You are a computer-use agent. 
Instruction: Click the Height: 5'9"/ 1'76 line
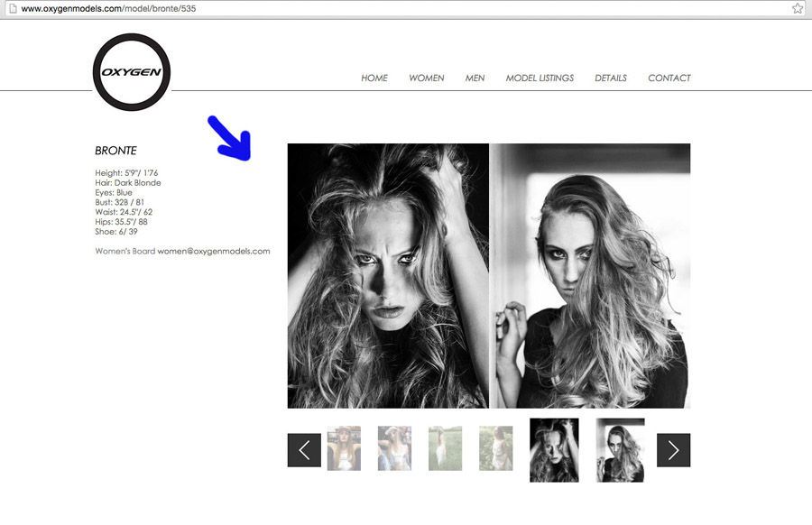[126, 173]
